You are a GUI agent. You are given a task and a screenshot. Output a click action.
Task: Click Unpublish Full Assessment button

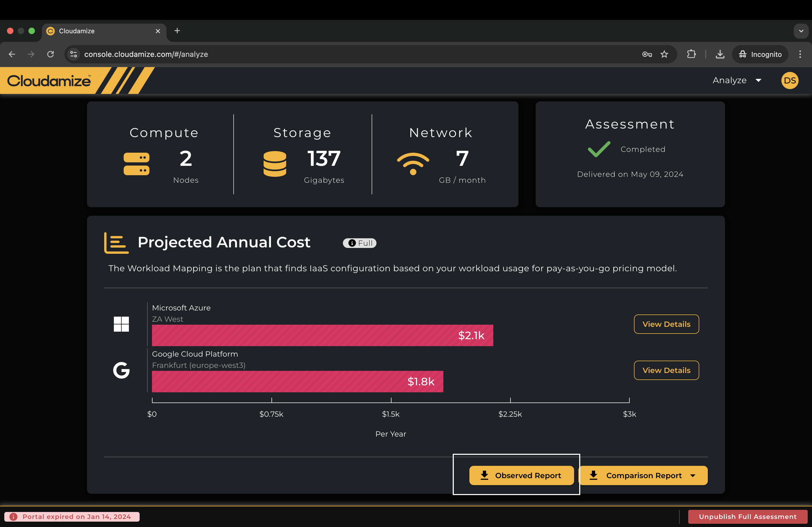coord(748,517)
